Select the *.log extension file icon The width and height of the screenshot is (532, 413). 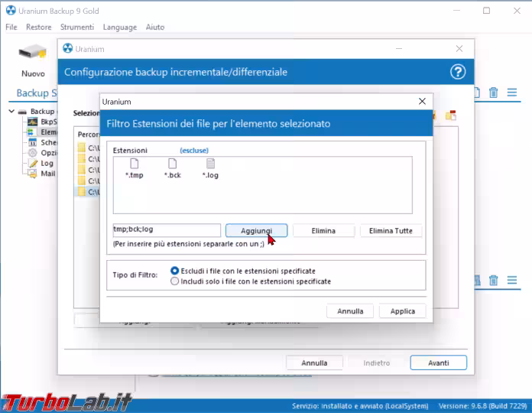pyautogui.click(x=210, y=164)
